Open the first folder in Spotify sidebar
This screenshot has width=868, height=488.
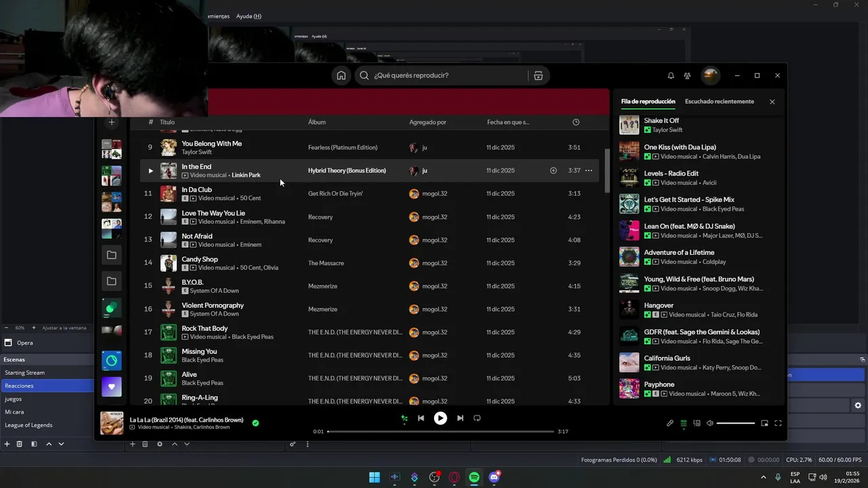point(112,255)
